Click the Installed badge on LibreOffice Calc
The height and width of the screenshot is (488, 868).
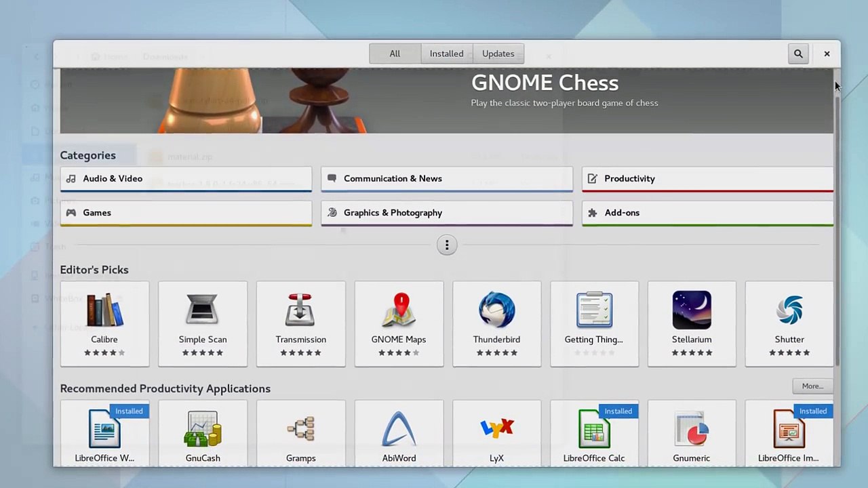click(x=618, y=411)
